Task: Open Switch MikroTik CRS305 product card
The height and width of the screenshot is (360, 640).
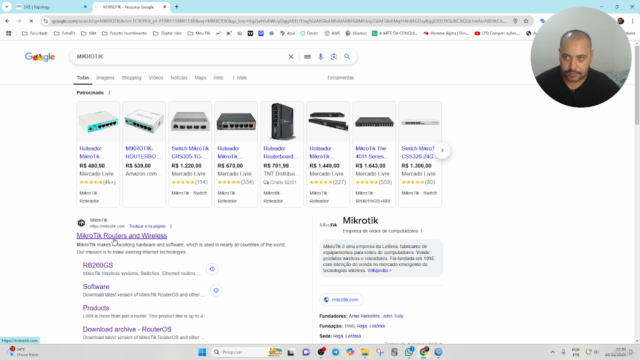Action: tap(190, 154)
